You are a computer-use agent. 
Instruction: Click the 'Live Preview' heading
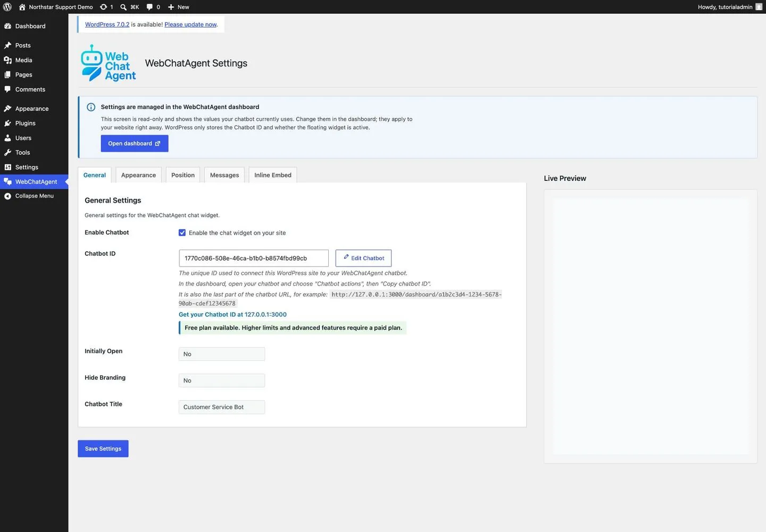tap(565, 178)
